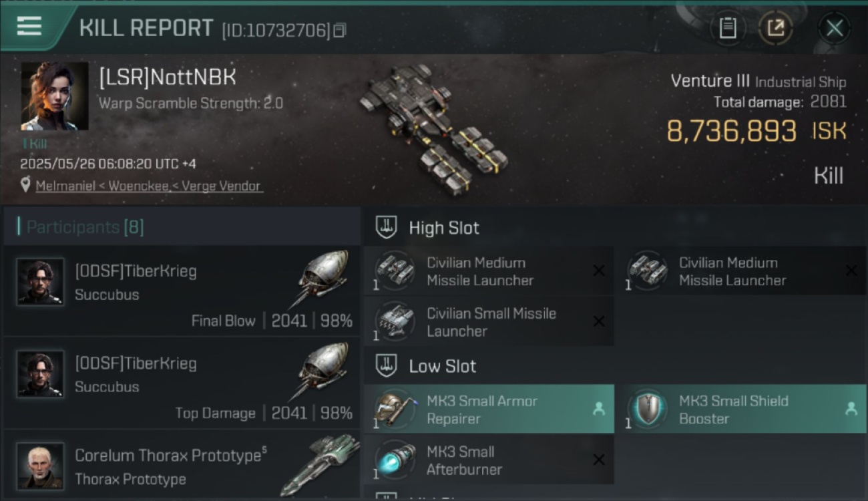The width and height of the screenshot is (868, 501).
Task: Open the hamburger menu icon
Action: (29, 27)
